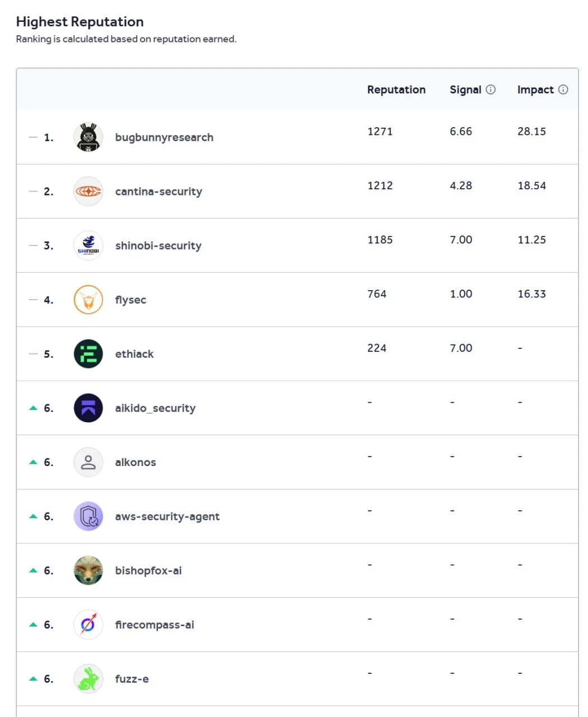Image resolution: width=588 pixels, height=717 pixels.
Task: Click the Reputation column header
Action: [x=396, y=90]
